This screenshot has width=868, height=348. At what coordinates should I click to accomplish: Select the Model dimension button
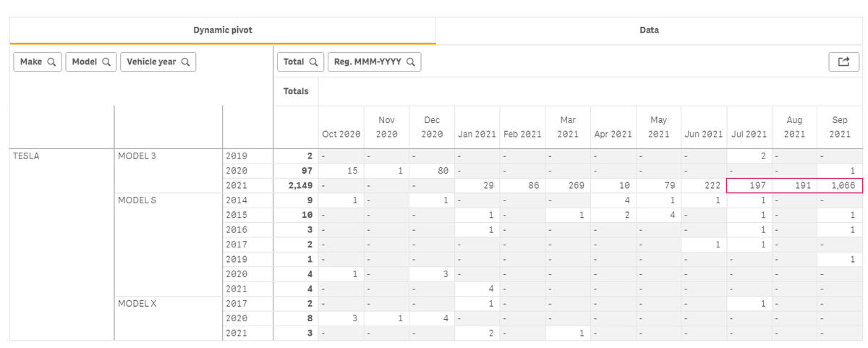(x=91, y=62)
